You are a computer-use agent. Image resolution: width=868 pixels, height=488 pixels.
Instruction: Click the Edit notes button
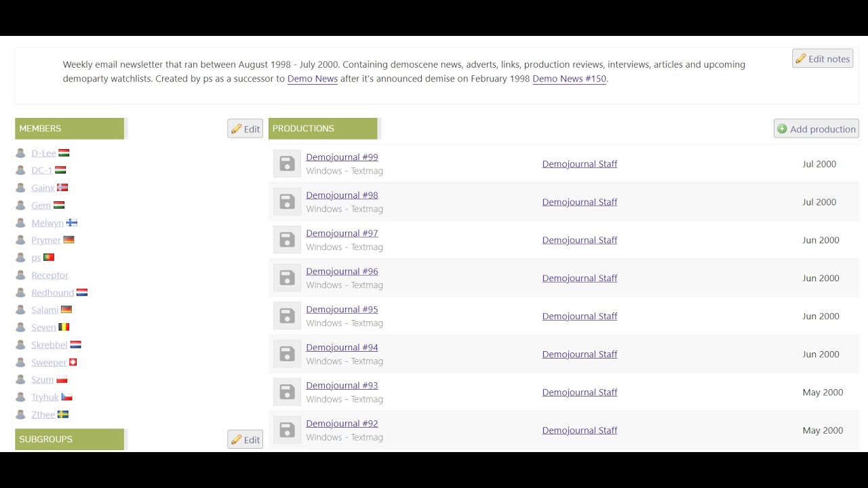[823, 59]
